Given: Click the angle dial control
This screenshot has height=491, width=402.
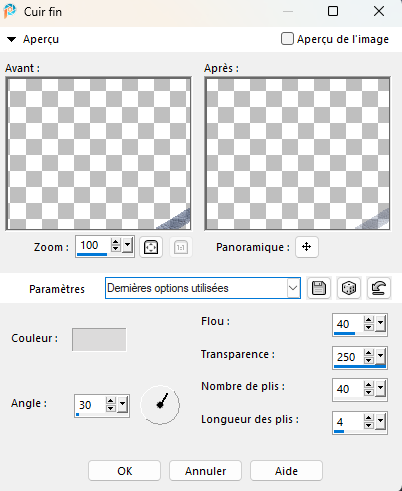Looking at the screenshot, I should (160, 405).
